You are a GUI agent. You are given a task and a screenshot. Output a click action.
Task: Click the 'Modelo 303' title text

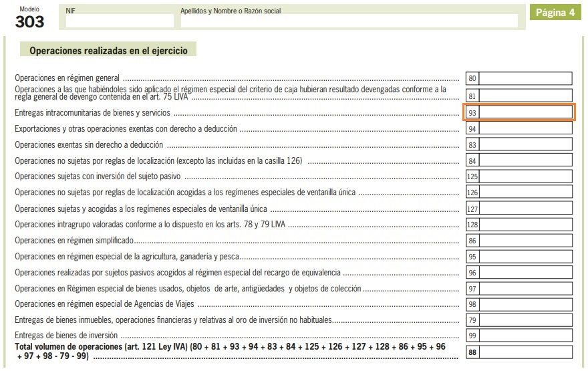click(29, 17)
